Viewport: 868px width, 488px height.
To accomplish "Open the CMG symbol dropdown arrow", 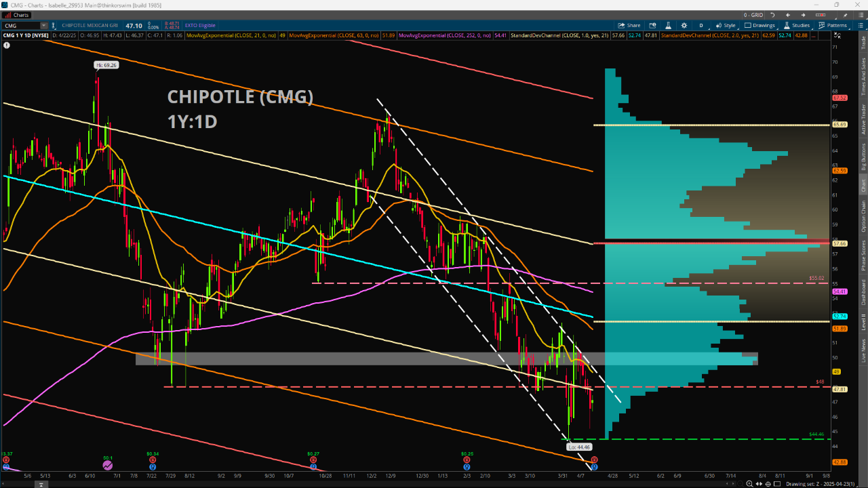I will click(x=43, y=26).
